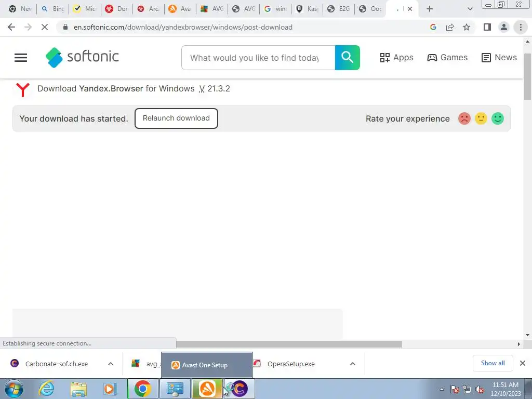Click the Softonic logo

point(82,57)
